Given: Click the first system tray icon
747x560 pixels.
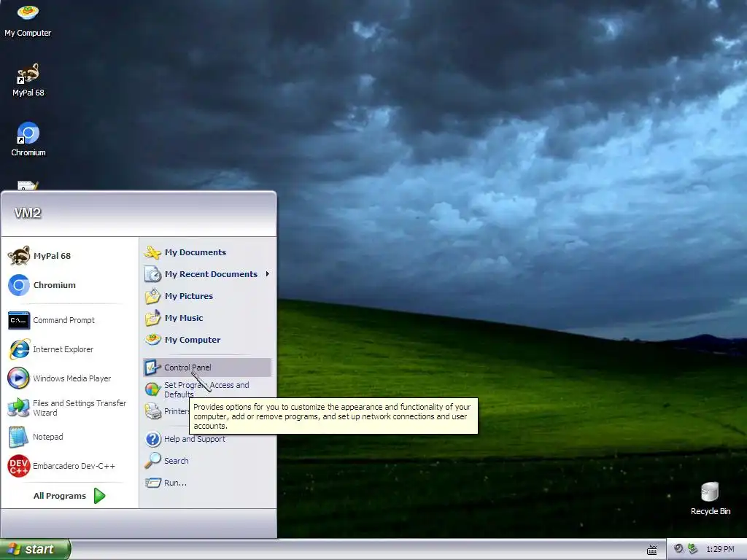Looking at the screenshot, I should [678, 549].
